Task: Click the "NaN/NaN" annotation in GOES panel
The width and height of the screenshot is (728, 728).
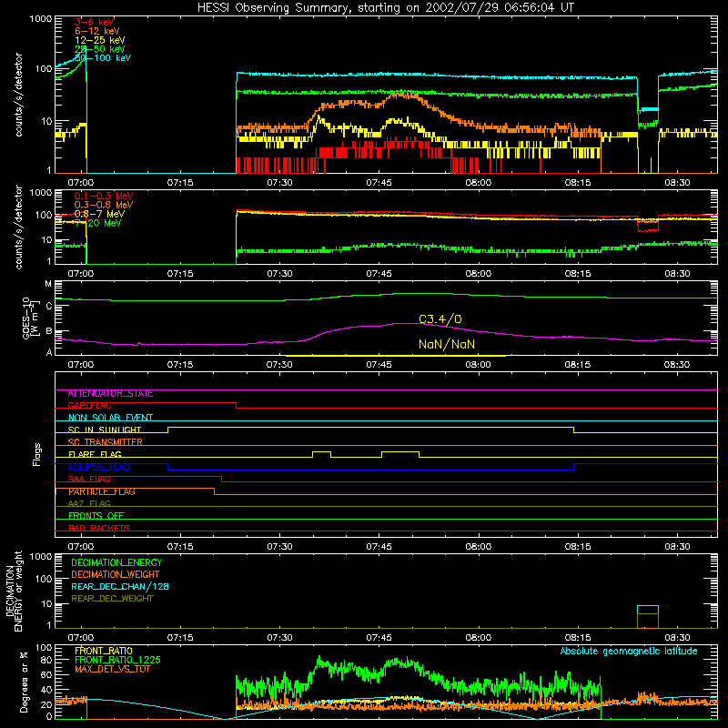Action: click(447, 345)
